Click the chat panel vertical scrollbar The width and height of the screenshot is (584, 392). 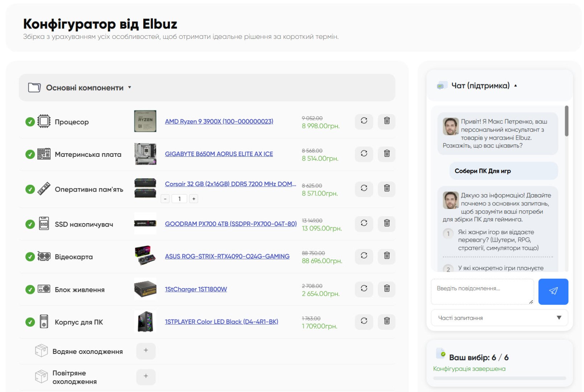(567, 121)
